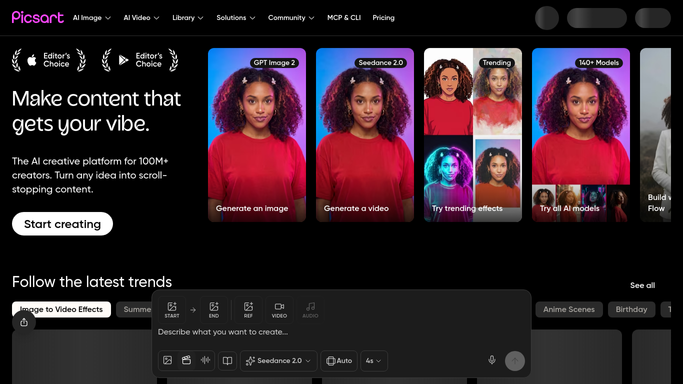Expand the Community menu
The image size is (683, 384).
(291, 18)
